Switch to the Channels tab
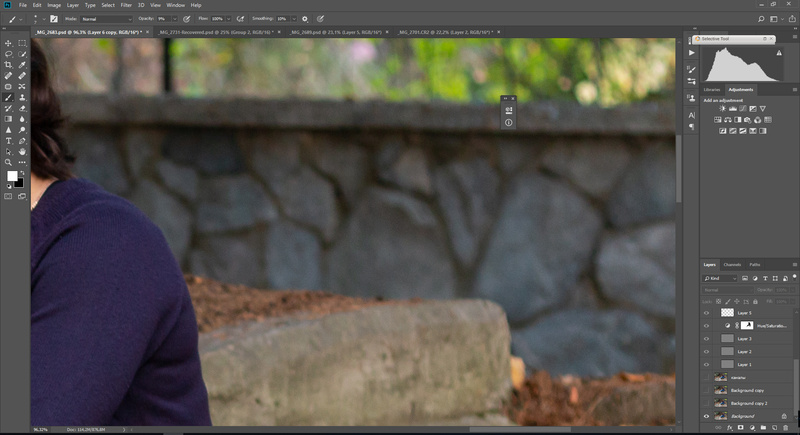This screenshot has height=435, width=800. [x=733, y=264]
